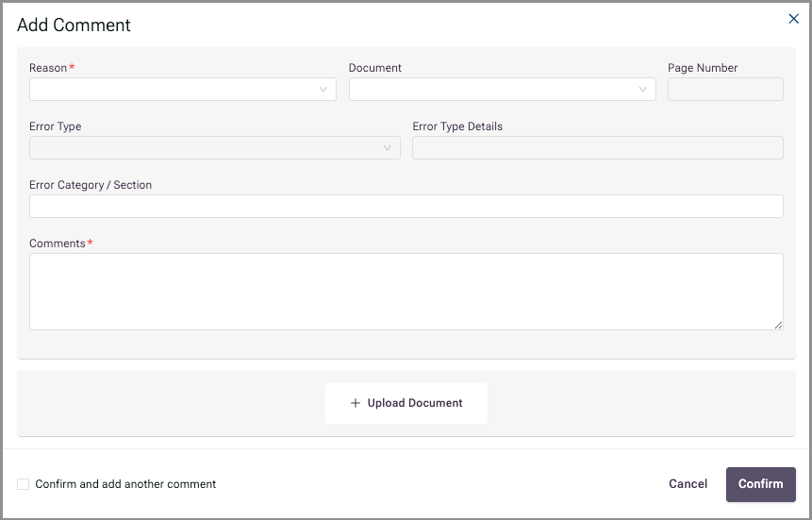Click the purple Confirm button

pyautogui.click(x=761, y=484)
